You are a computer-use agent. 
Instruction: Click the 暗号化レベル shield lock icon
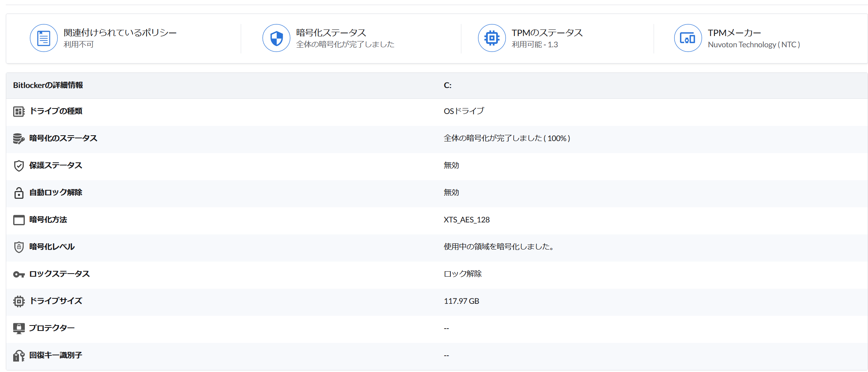click(19, 247)
